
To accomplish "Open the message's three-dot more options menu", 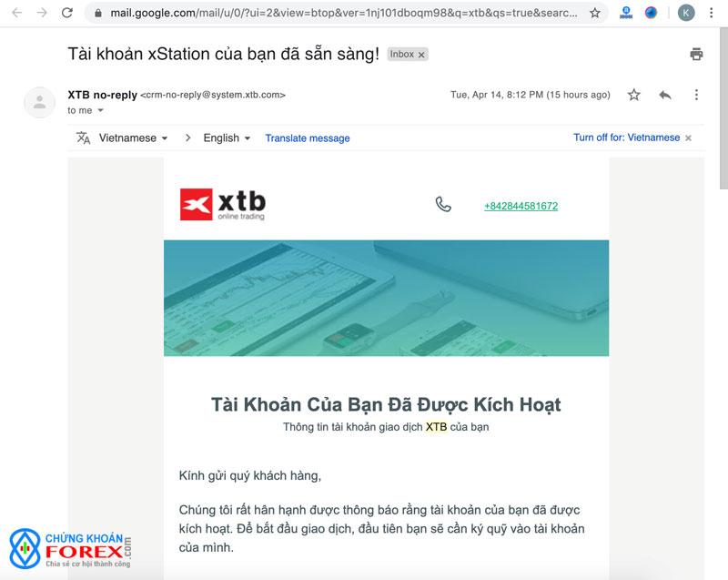I will click(x=696, y=95).
